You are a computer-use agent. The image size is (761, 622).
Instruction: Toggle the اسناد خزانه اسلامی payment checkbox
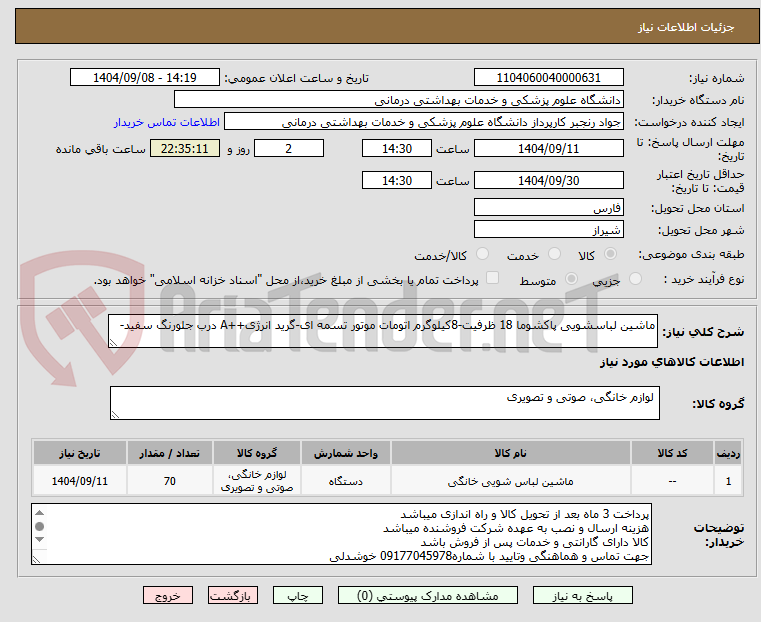493,278
